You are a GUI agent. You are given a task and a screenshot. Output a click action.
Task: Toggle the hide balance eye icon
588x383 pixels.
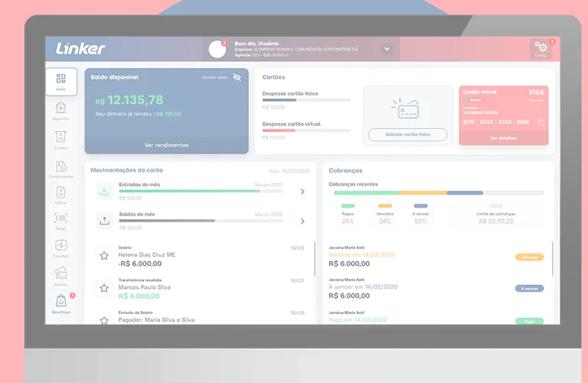pos(237,77)
